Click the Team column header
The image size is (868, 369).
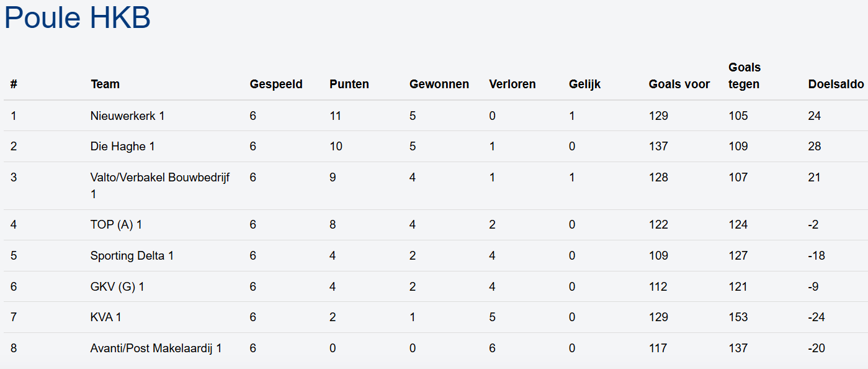[x=105, y=84]
